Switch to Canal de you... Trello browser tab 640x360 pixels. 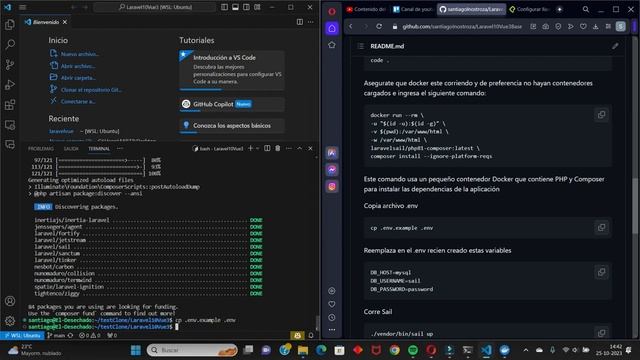click(413, 9)
